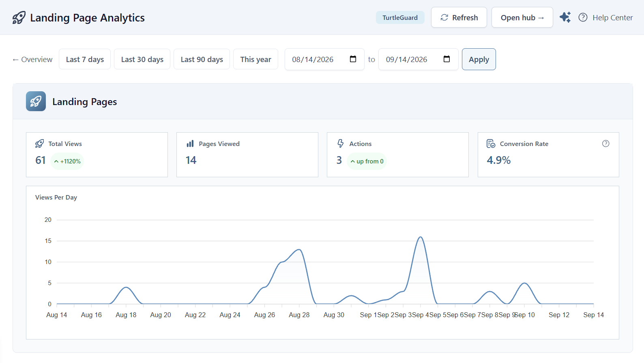Open the Help Center link
This screenshot has height=363, width=644.
[x=612, y=17]
